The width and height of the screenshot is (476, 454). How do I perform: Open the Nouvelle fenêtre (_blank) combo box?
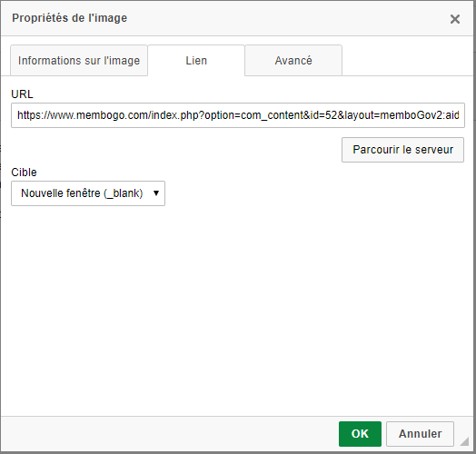[88, 193]
